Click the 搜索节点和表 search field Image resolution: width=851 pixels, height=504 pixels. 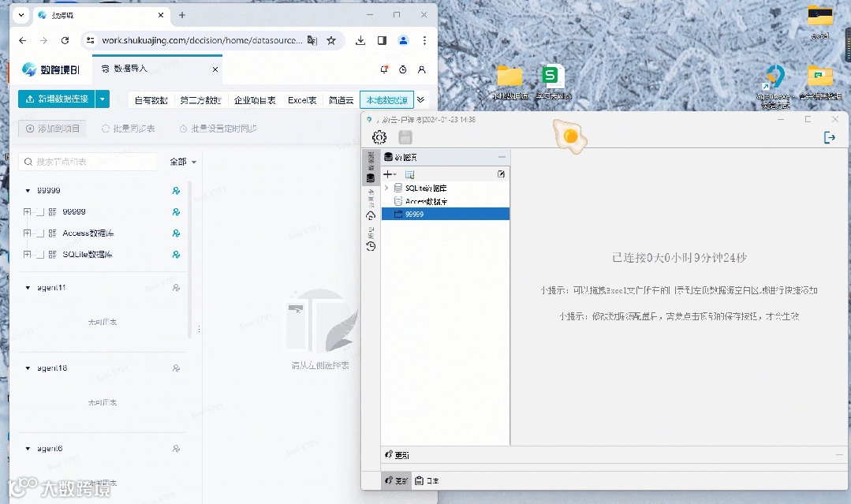tap(87, 161)
